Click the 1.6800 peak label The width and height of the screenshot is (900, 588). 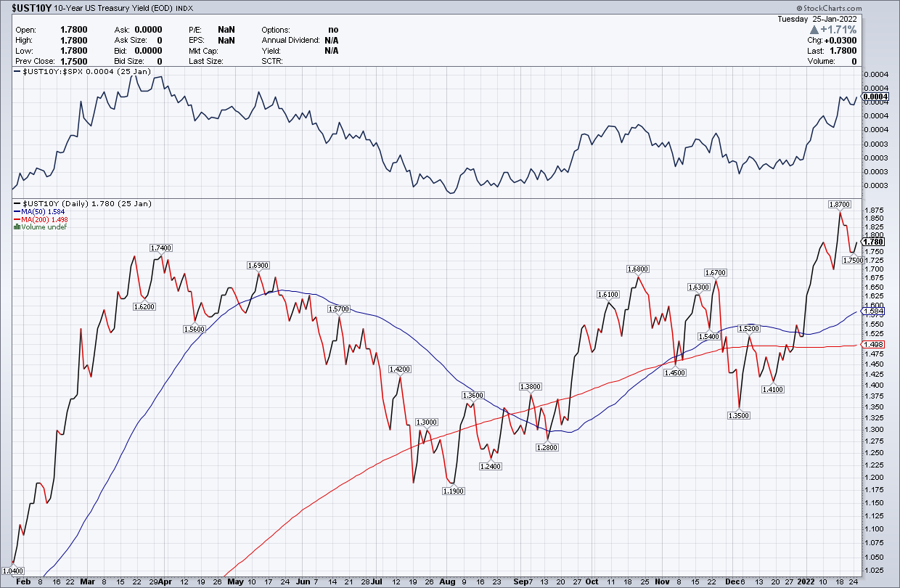pyautogui.click(x=637, y=269)
